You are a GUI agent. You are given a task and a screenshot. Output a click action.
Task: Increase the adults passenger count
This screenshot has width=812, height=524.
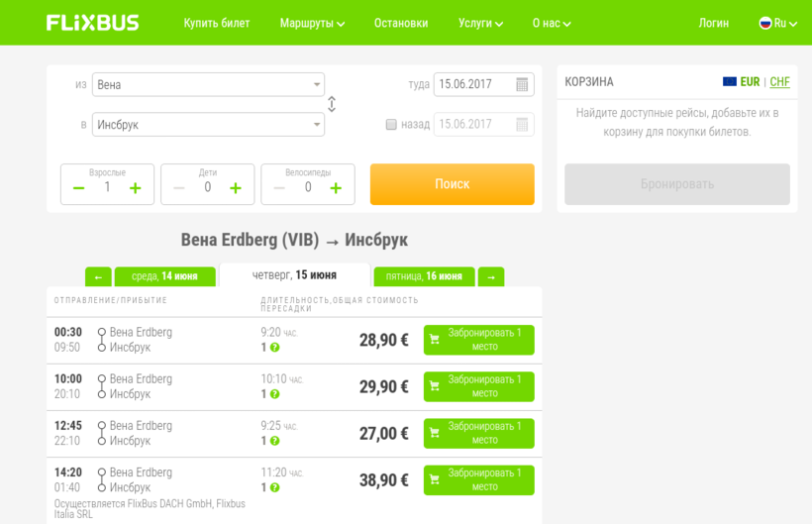136,188
